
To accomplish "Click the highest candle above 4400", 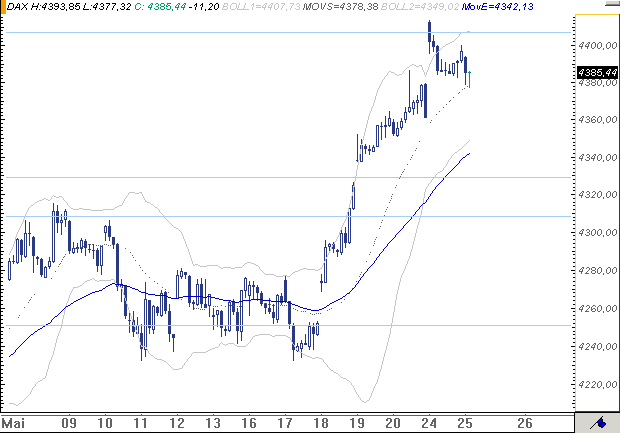I will tap(429, 36).
